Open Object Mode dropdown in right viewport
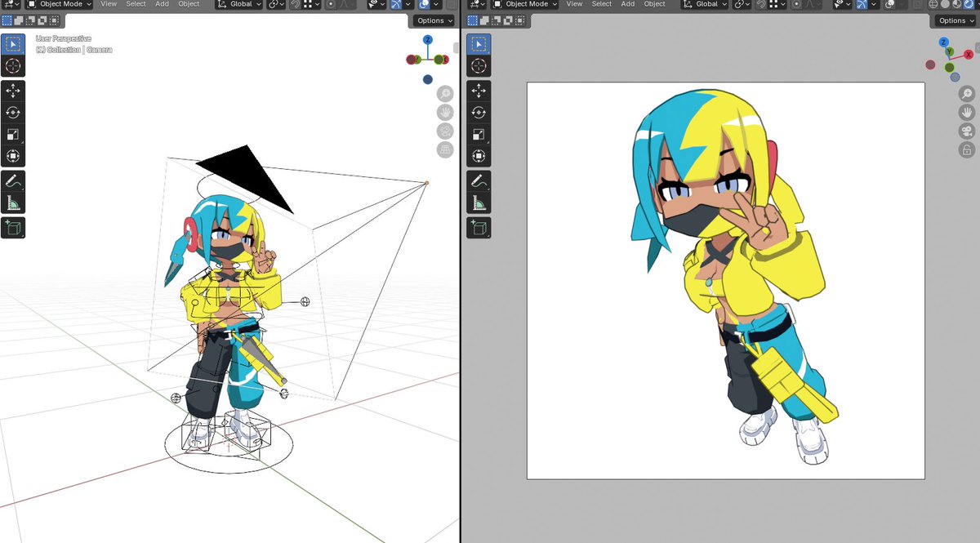 coord(525,4)
